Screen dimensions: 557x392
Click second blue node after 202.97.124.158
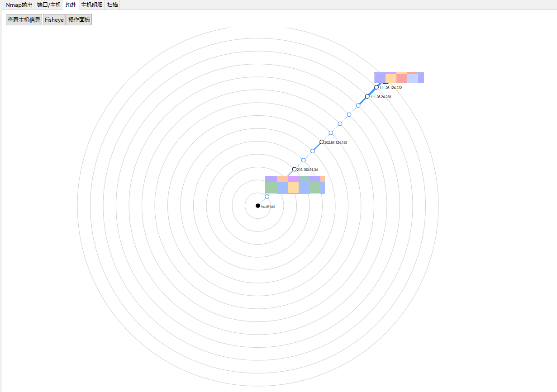point(340,124)
